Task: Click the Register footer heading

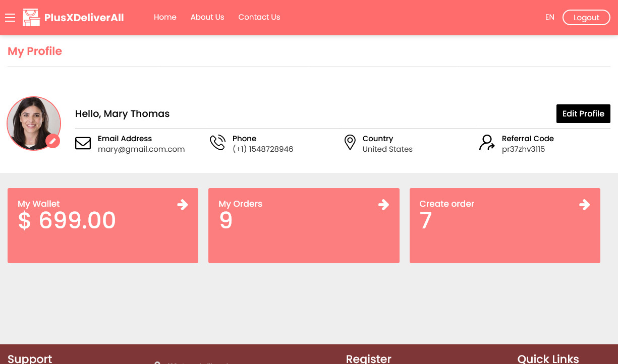Action: 368,358
